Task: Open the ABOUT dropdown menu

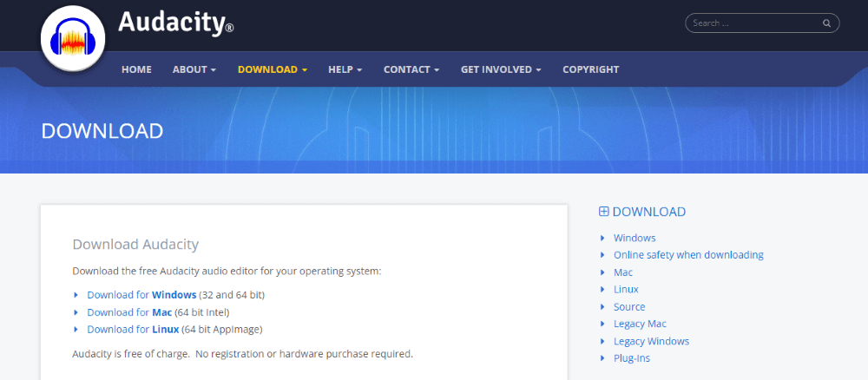Action: click(194, 69)
